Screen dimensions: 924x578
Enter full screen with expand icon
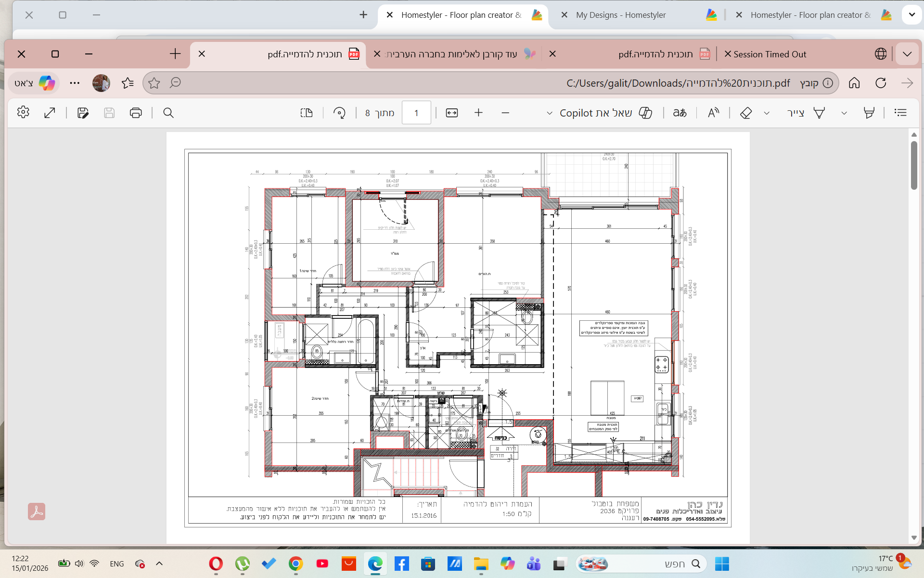(50, 113)
